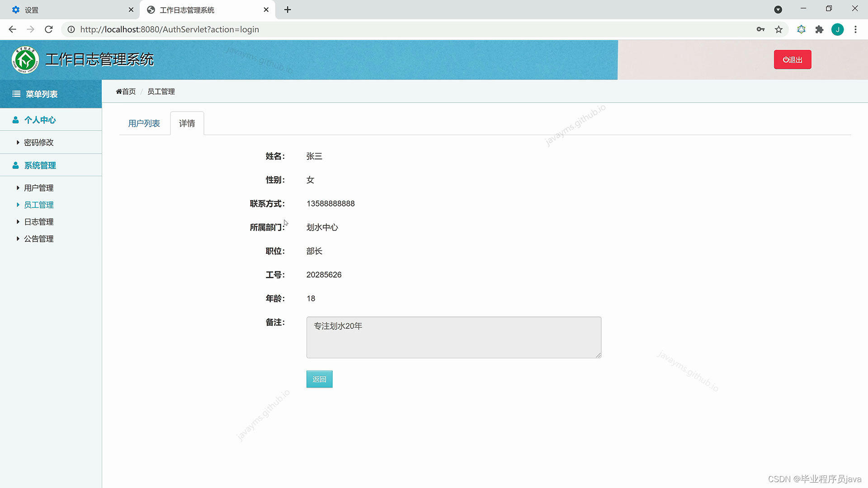The width and height of the screenshot is (868, 488).
Task: Expand the 系统管理 sidebar section
Action: point(51,165)
